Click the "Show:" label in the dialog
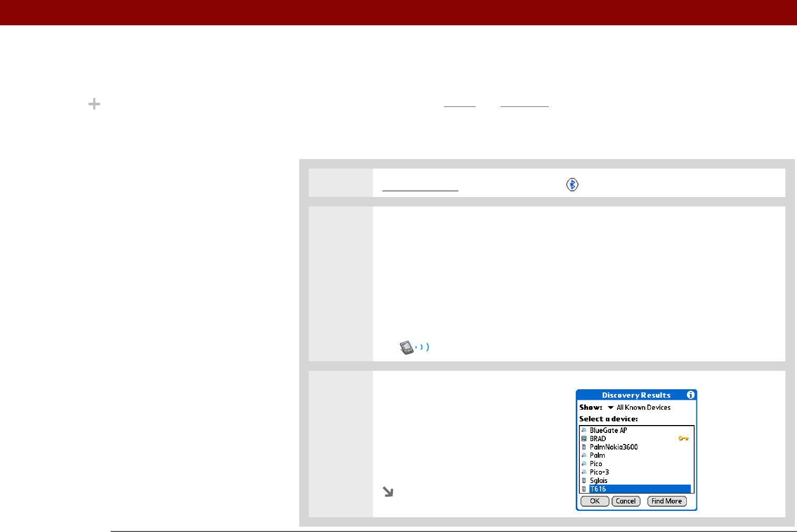This screenshot has height=532, width=797. pos(591,408)
